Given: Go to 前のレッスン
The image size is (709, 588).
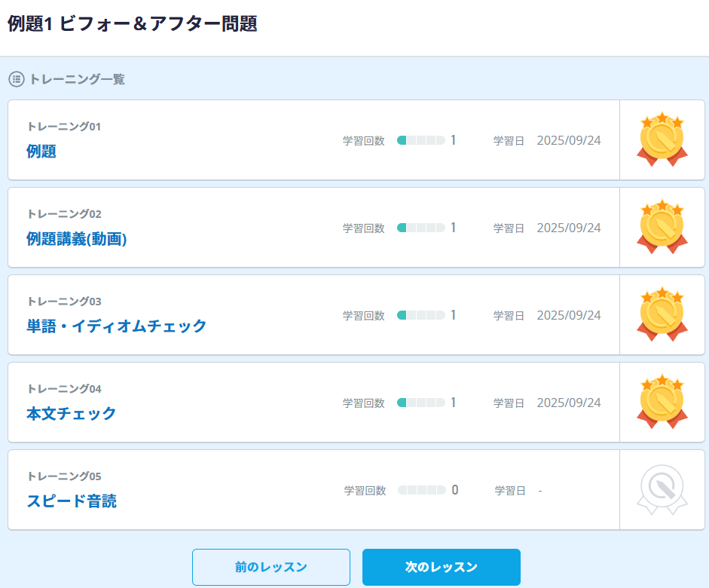Looking at the screenshot, I should (271, 567).
